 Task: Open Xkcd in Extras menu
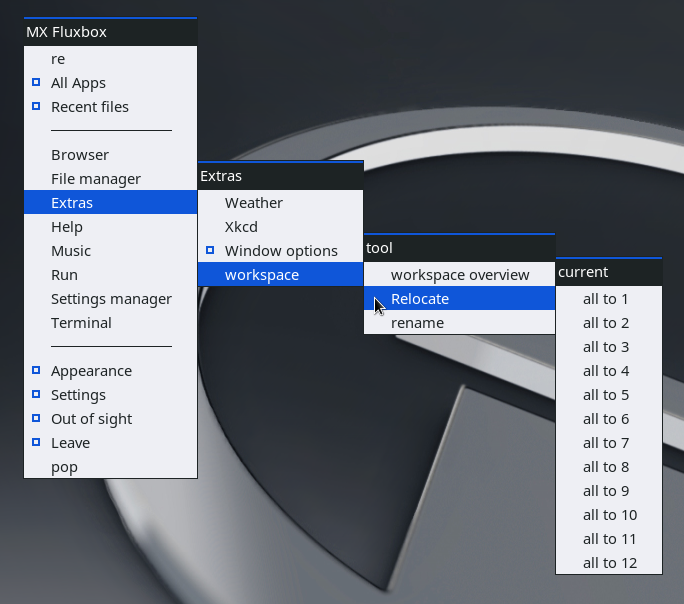tap(280, 226)
